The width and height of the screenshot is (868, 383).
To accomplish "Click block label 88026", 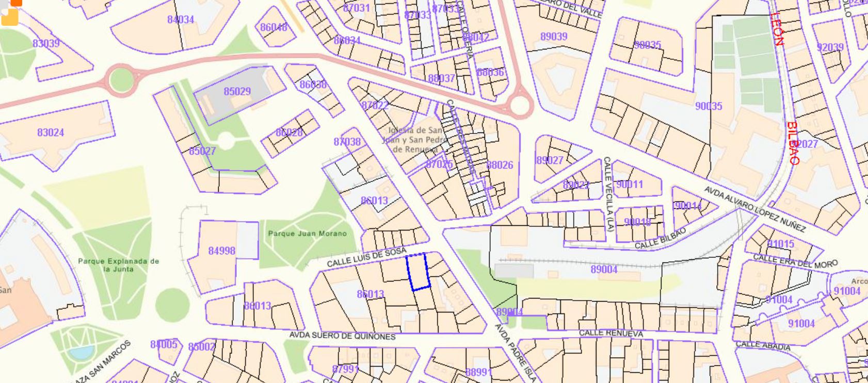I will pos(500,165).
